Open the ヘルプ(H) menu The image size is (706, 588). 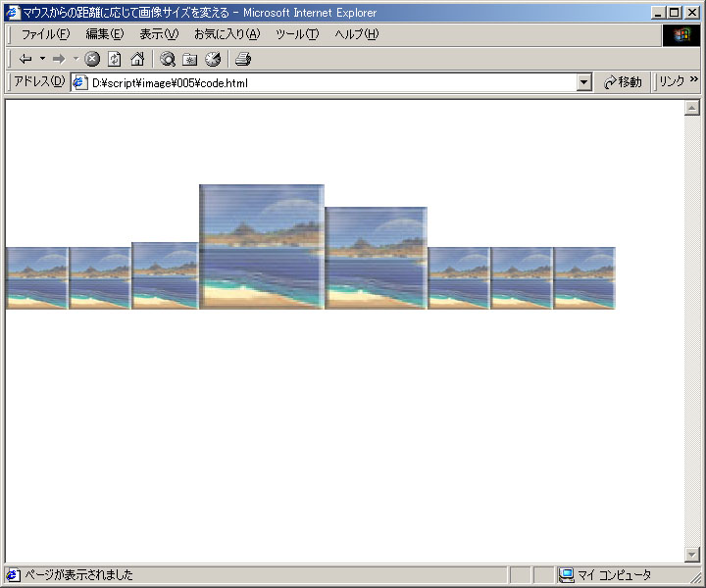[x=357, y=34]
